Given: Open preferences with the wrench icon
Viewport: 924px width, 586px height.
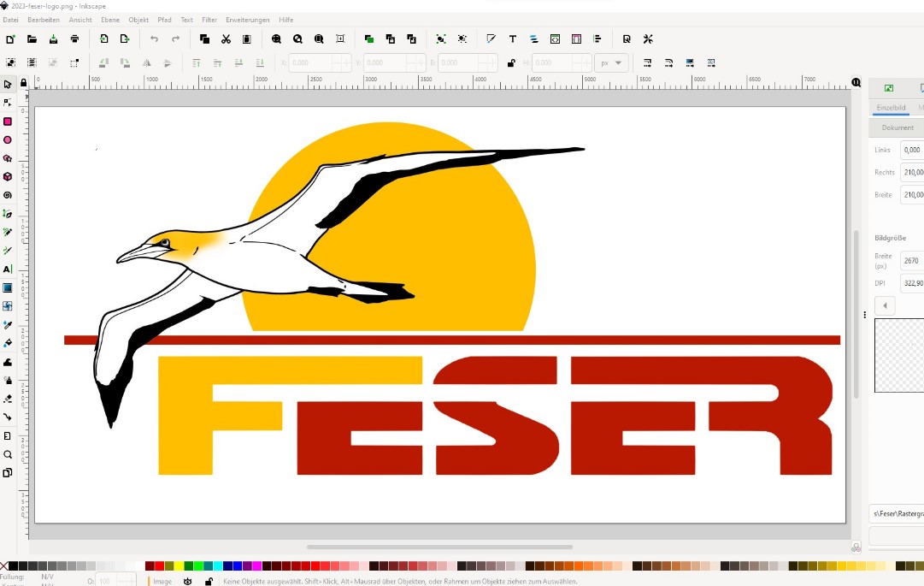Looking at the screenshot, I should pyautogui.click(x=648, y=38).
